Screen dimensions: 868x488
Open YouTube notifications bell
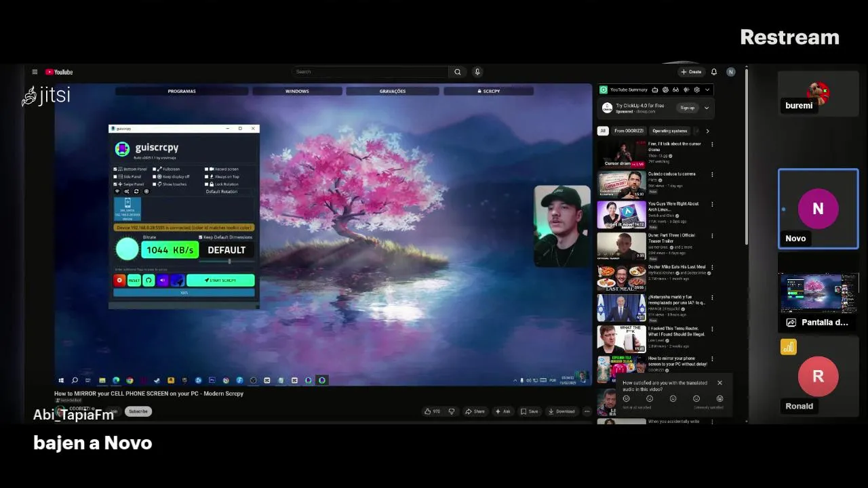713,72
